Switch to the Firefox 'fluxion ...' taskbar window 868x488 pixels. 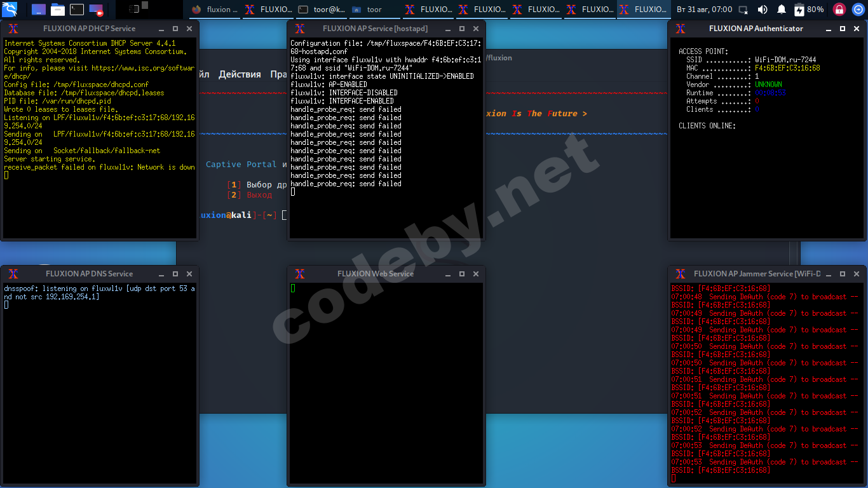215,10
